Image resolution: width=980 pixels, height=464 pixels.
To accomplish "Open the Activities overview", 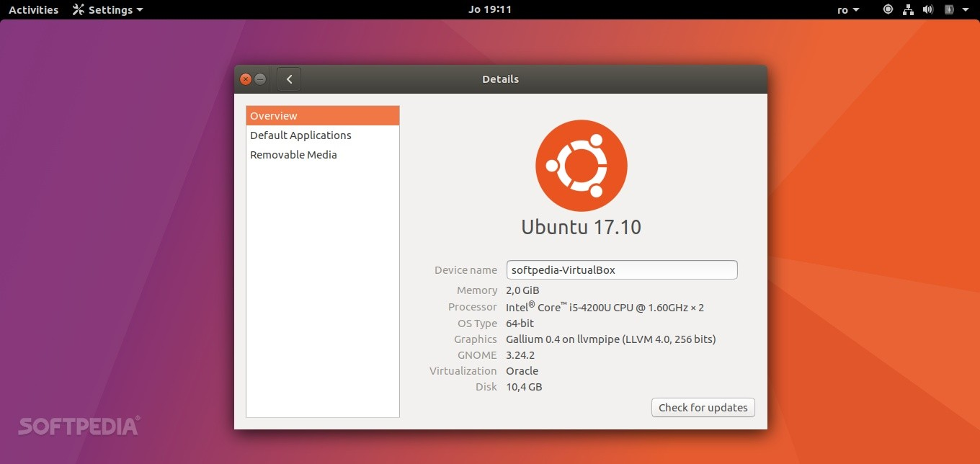I will (33, 10).
